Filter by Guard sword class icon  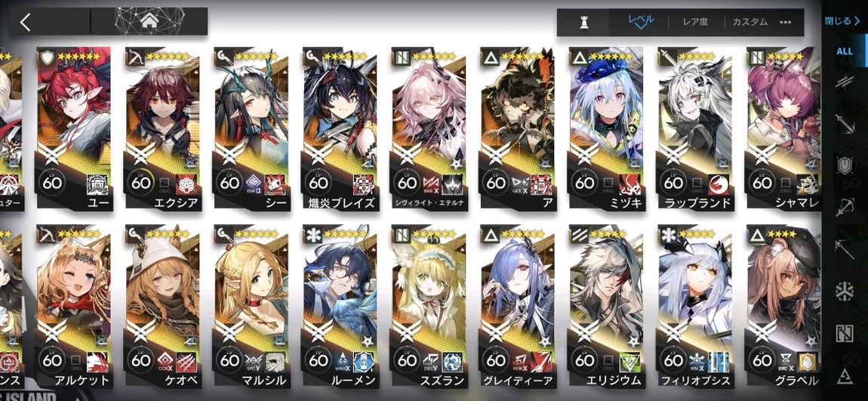[x=845, y=124]
